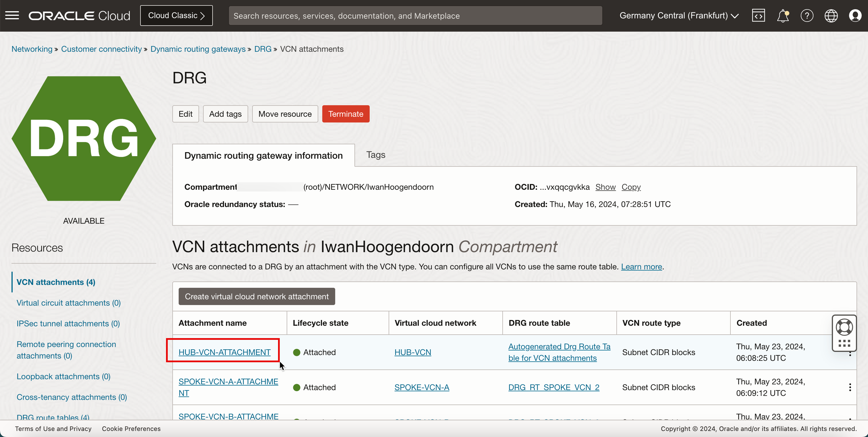Expand the hamburger menu icon top-left

click(x=12, y=15)
